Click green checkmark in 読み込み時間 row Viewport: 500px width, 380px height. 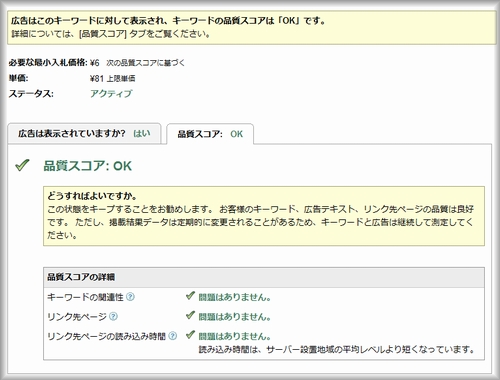click(190, 334)
